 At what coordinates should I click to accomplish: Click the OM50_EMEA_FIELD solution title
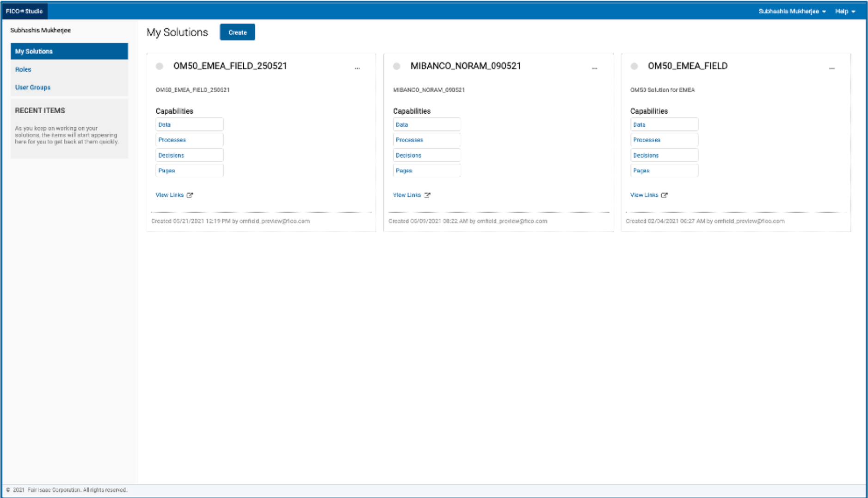click(688, 66)
